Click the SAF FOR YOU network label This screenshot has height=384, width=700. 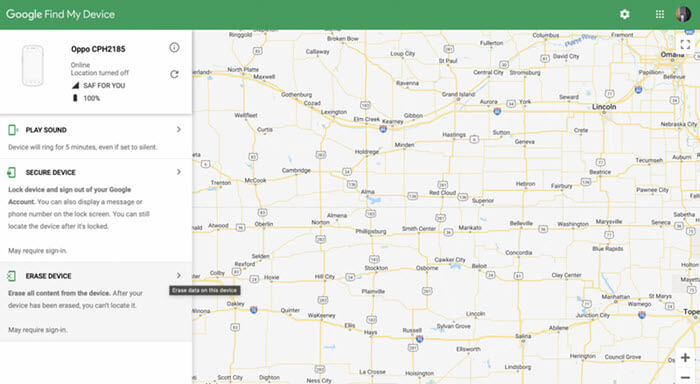(104, 86)
